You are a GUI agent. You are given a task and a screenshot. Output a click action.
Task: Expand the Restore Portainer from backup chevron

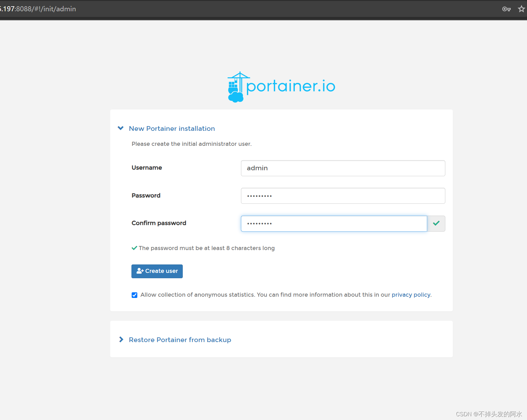tap(121, 340)
